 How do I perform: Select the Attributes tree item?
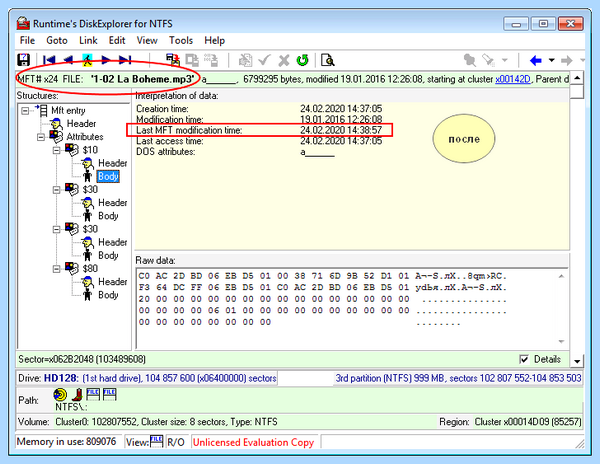(85, 137)
